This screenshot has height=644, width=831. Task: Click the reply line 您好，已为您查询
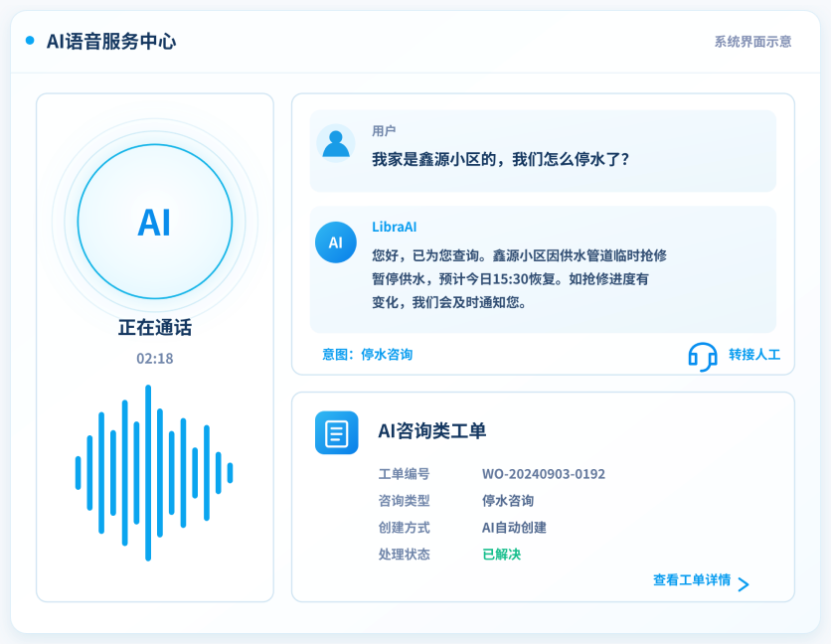[x=519, y=255]
